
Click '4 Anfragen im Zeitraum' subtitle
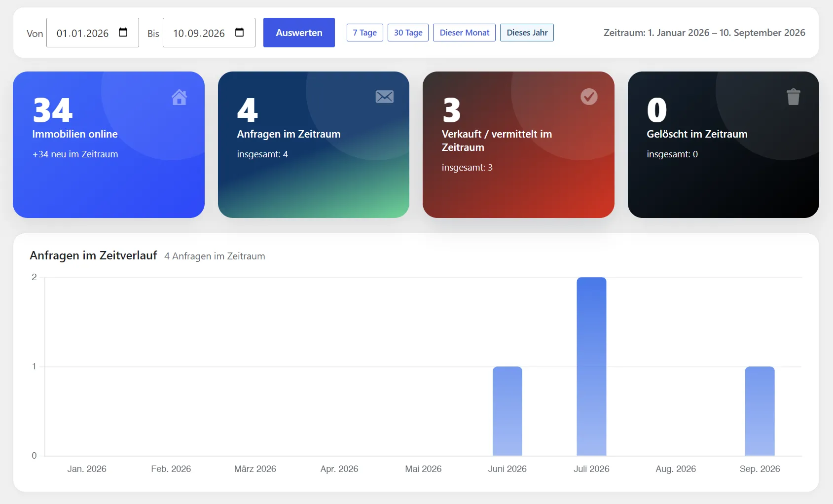click(215, 256)
